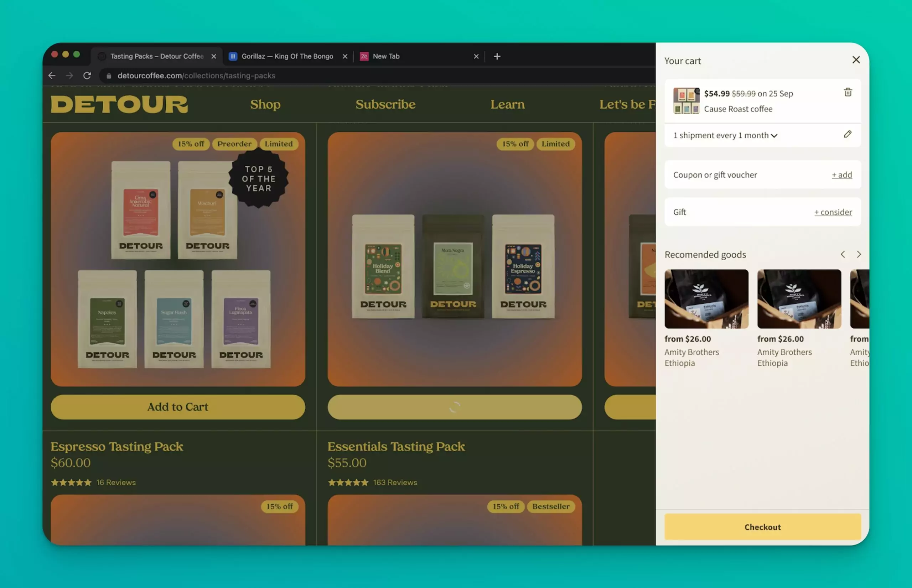Add a coupon or gift voucher

841,175
